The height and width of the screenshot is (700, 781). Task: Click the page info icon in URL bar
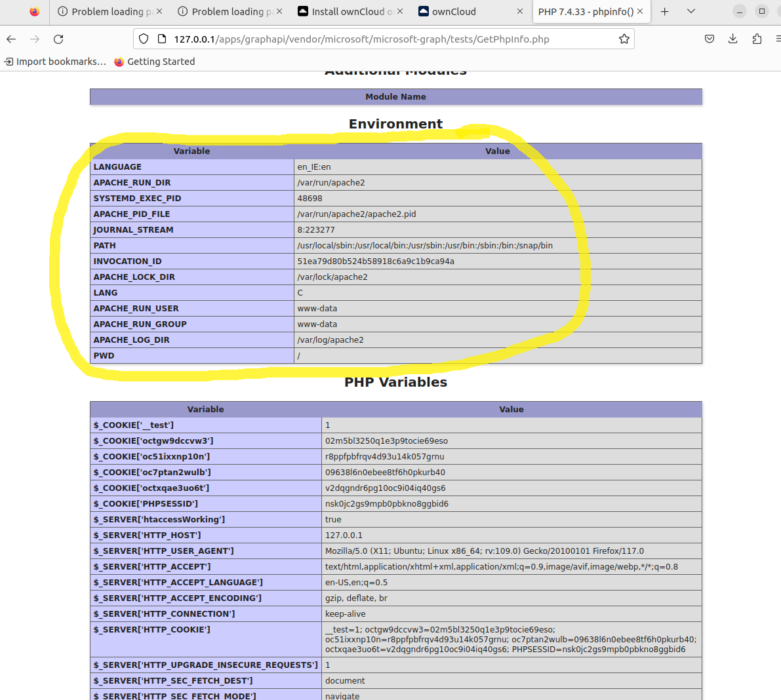point(161,39)
